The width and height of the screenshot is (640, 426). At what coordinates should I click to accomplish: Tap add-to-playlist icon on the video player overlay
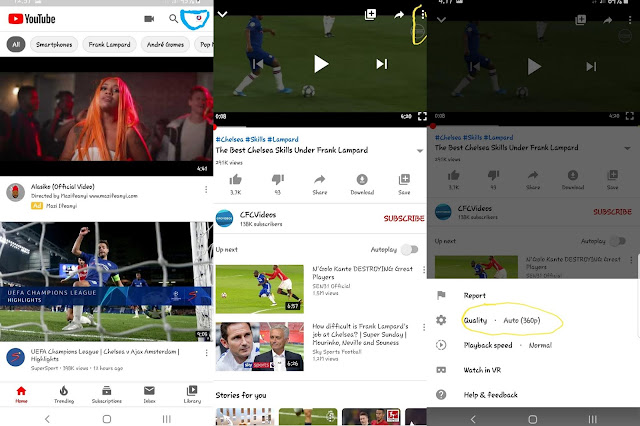pos(370,15)
